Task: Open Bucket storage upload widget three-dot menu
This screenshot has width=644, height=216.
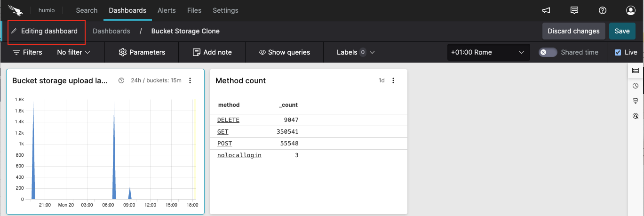Action: pyautogui.click(x=190, y=80)
